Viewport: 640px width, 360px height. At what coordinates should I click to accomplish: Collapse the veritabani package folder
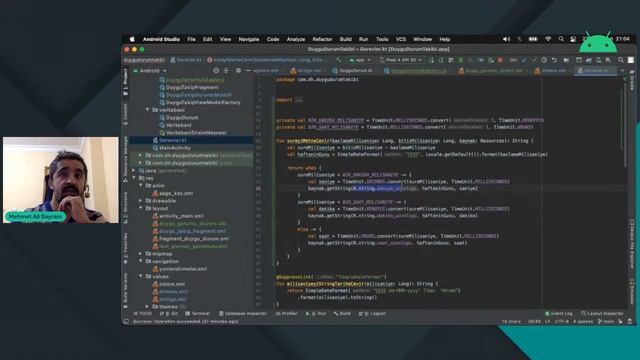point(147,110)
